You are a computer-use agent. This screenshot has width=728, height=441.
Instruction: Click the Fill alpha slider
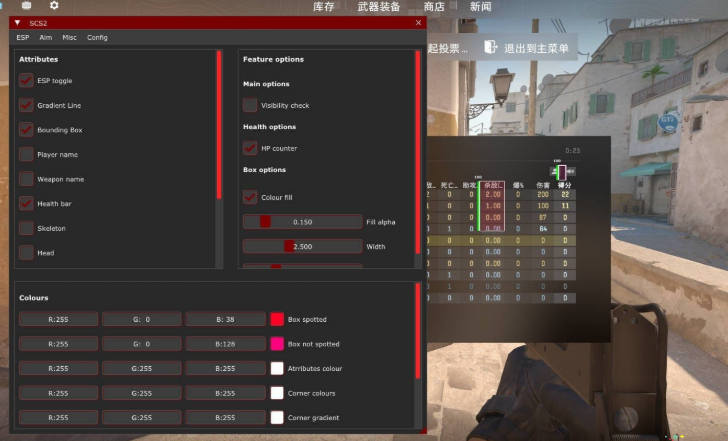point(302,222)
